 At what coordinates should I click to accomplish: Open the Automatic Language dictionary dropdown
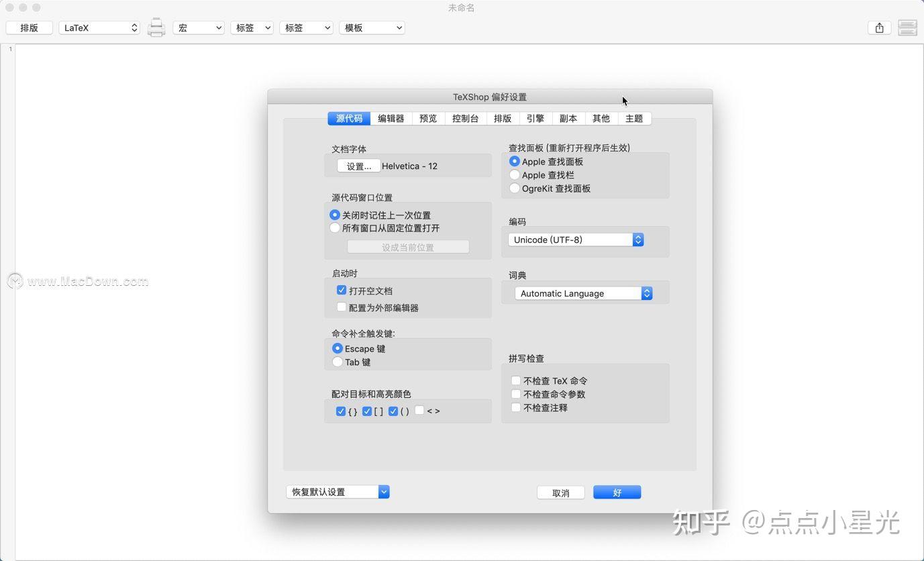(x=584, y=293)
